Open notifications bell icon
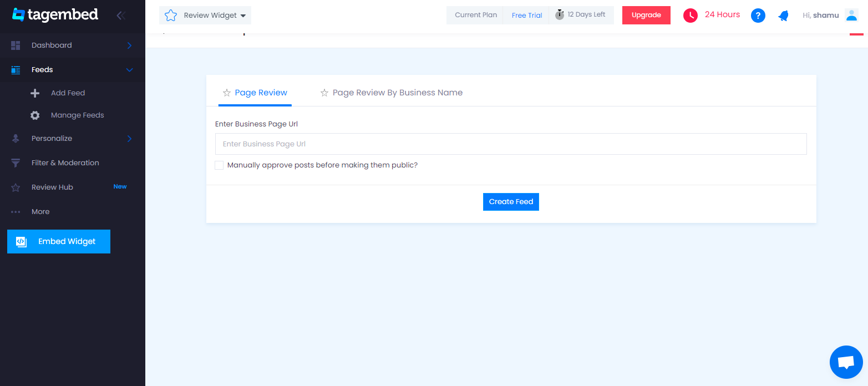The width and height of the screenshot is (868, 386). coord(783,16)
